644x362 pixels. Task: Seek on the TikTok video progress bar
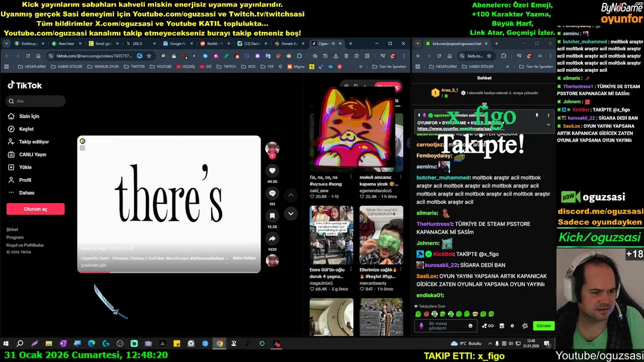pos(169,272)
